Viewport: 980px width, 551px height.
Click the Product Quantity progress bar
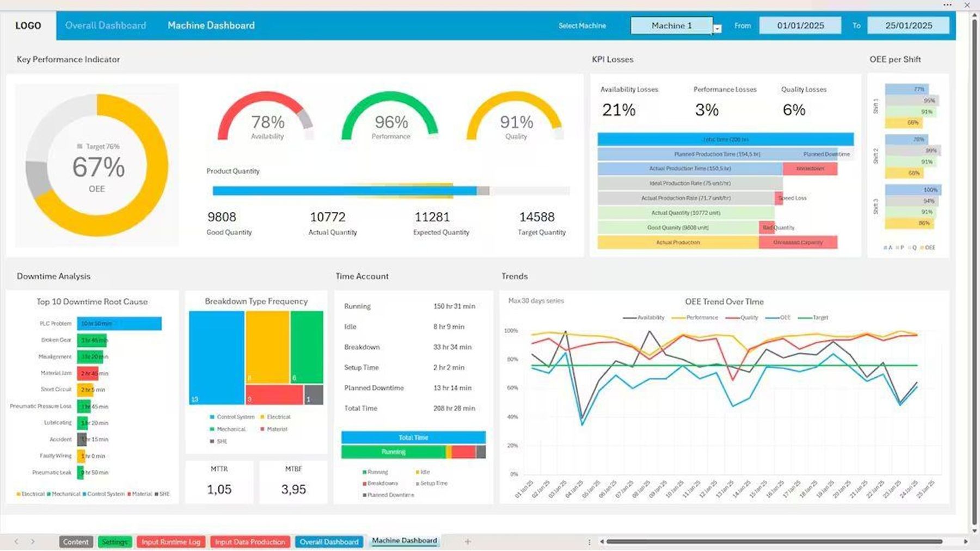[x=391, y=191]
